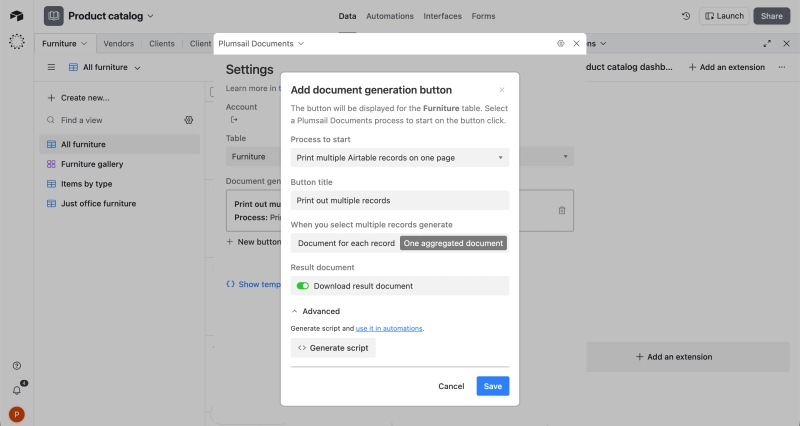Click Add an extension at panel top
Screen dimensions: 800x426
point(727,67)
